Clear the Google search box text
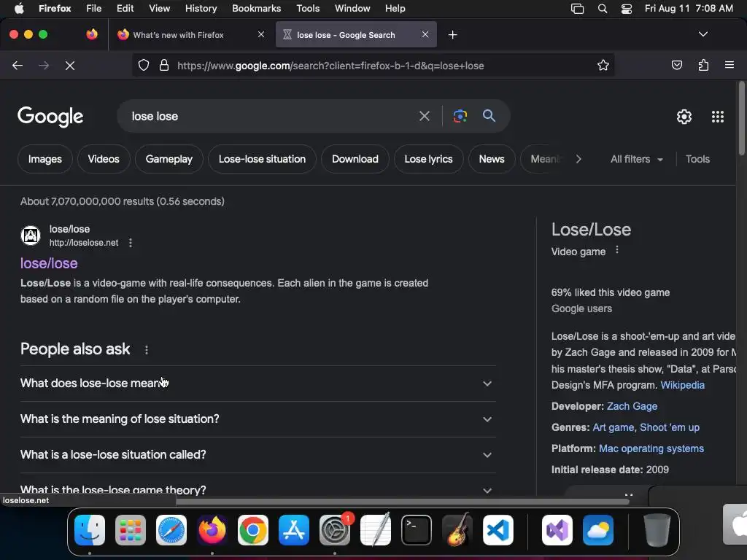The height and width of the screenshot is (560, 747). pyautogui.click(x=424, y=116)
